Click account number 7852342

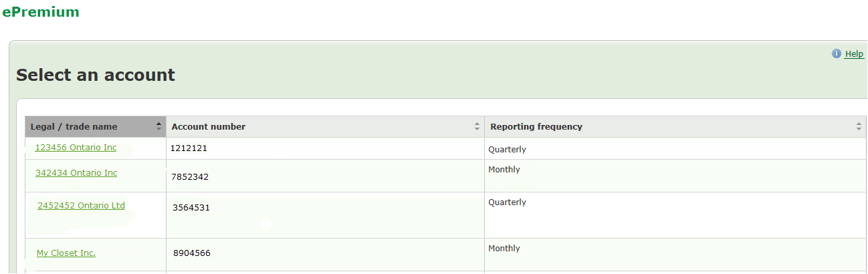click(190, 177)
